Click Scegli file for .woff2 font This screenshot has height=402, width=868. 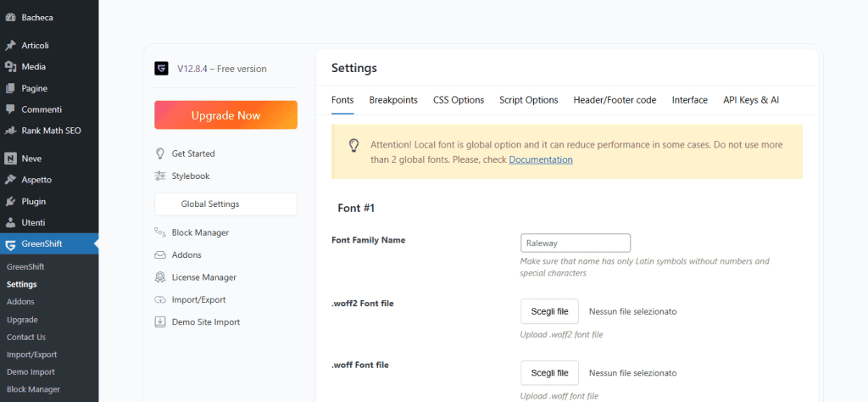click(x=549, y=311)
